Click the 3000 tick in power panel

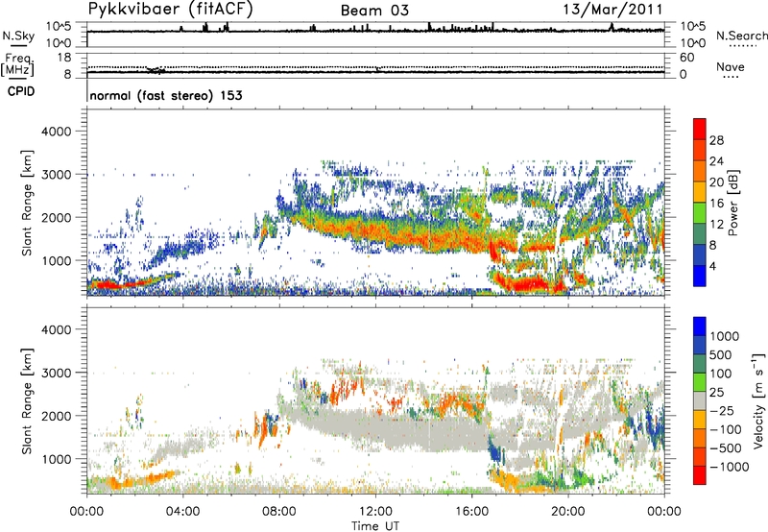[x=56, y=175]
